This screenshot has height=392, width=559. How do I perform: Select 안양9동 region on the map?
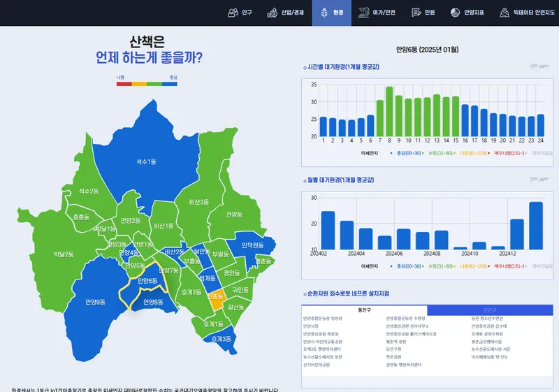(x=95, y=302)
